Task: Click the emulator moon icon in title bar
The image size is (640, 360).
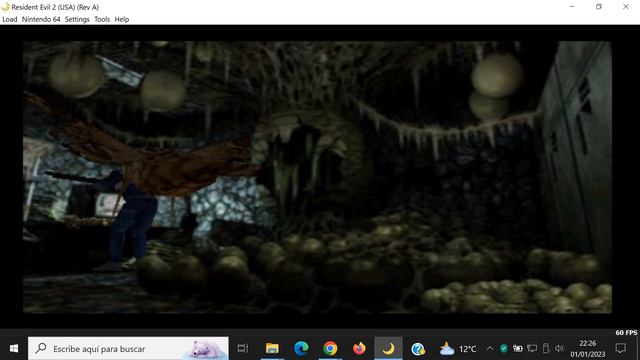Action: (5, 7)
